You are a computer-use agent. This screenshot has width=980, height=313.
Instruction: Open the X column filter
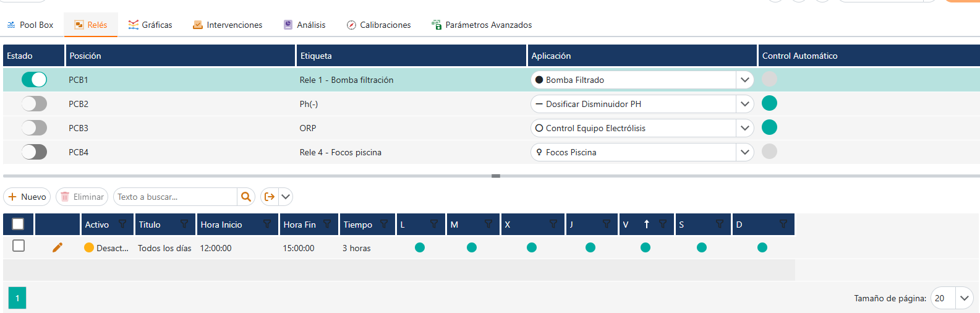553,224
